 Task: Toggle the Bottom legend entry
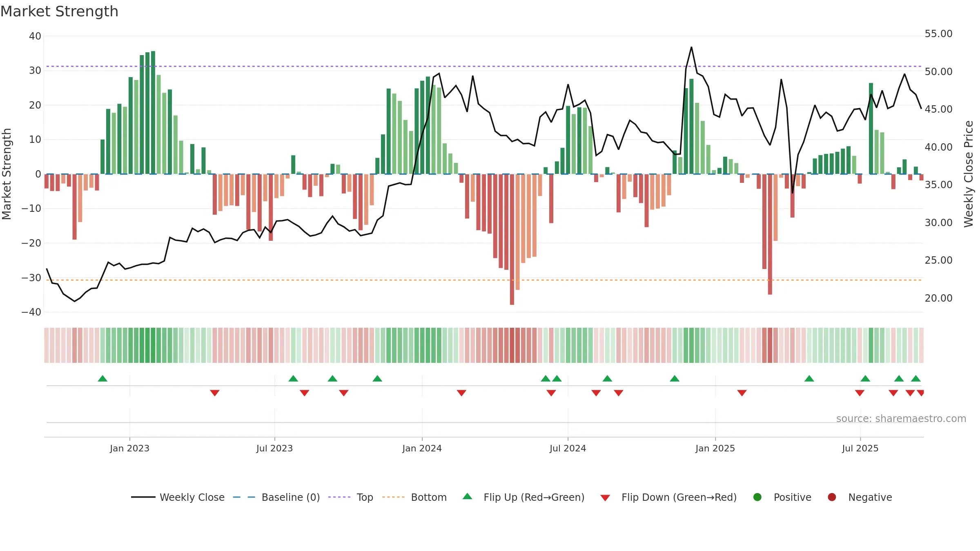[414, 497]
